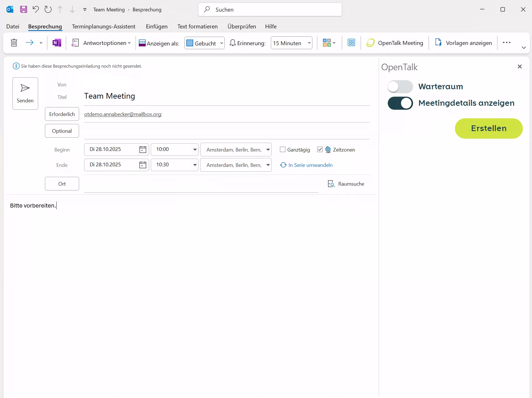Switch to the Terminplanungs-Assistent tab
The width and height of the screenshot is (532, 398).
pyautogui.click(x=104, y=26)
